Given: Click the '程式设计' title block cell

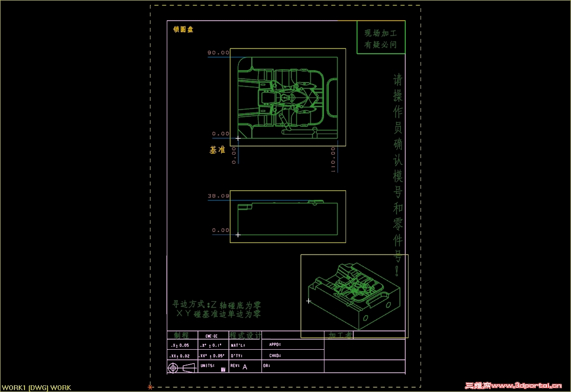Looking at the screenshot, I should 246,335.
